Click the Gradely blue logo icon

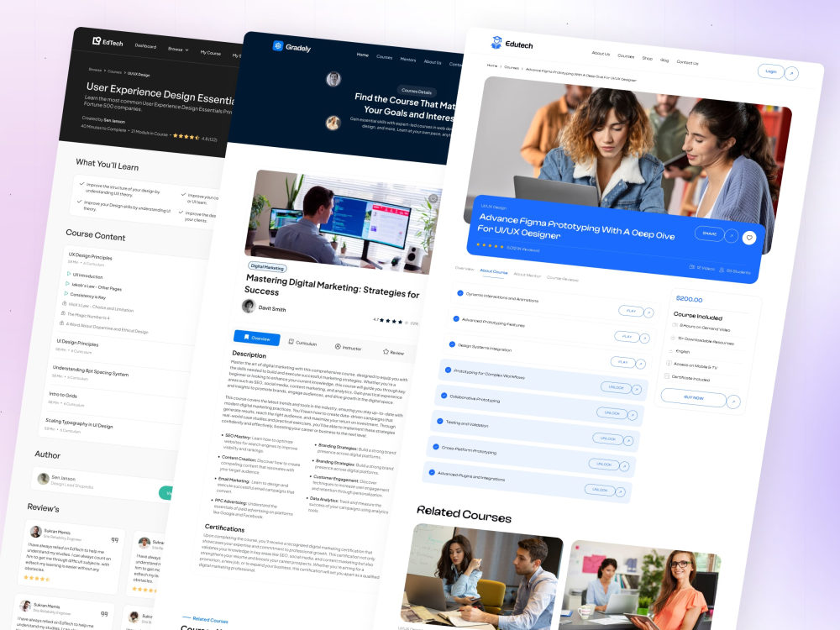tap(277, 45)
